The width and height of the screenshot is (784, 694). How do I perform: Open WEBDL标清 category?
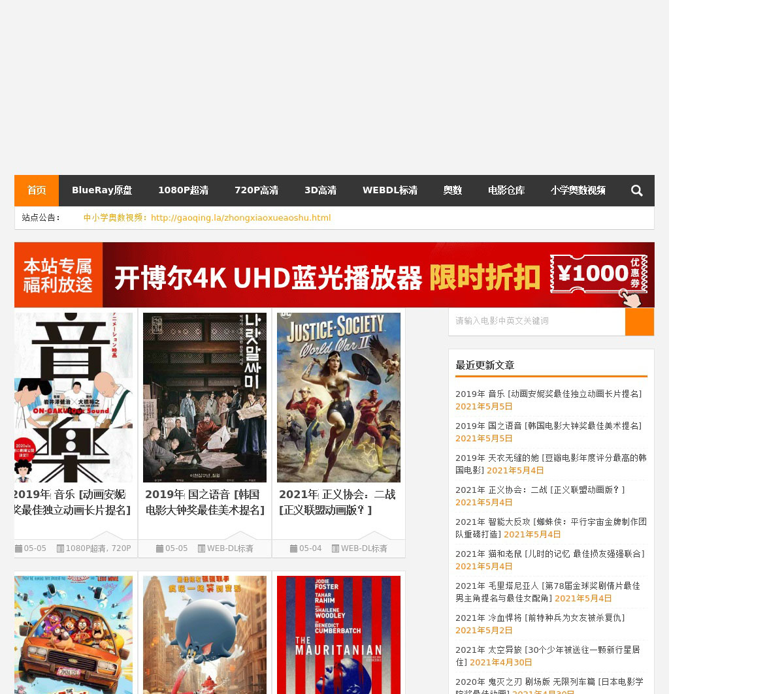[390, 191]
